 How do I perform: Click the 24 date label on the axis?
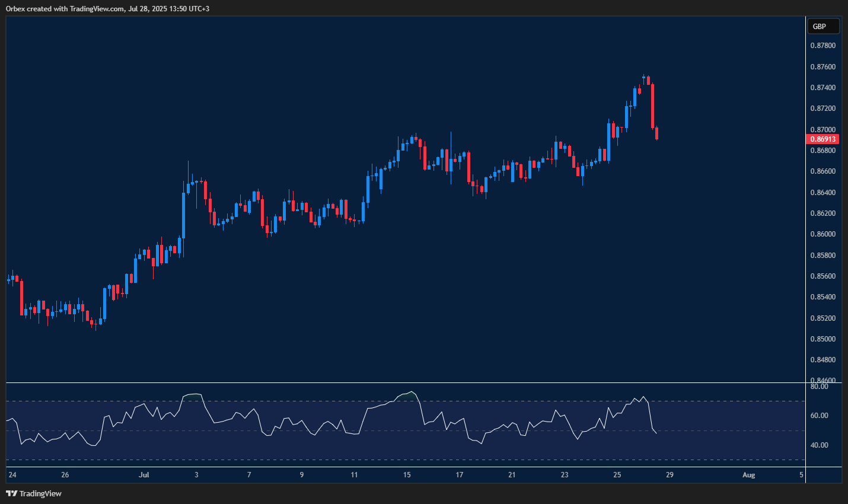12,475
